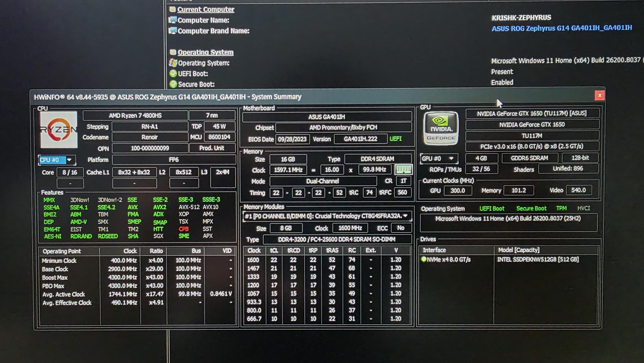
Task: Close the System Summary window
Action: pyautogui.click(x=599, y=96)
